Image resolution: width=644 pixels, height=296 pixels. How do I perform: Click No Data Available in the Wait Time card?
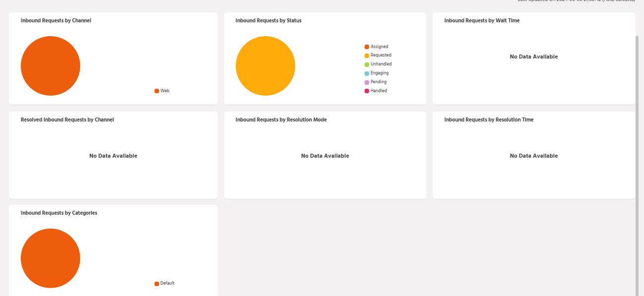tap(534, 57)
